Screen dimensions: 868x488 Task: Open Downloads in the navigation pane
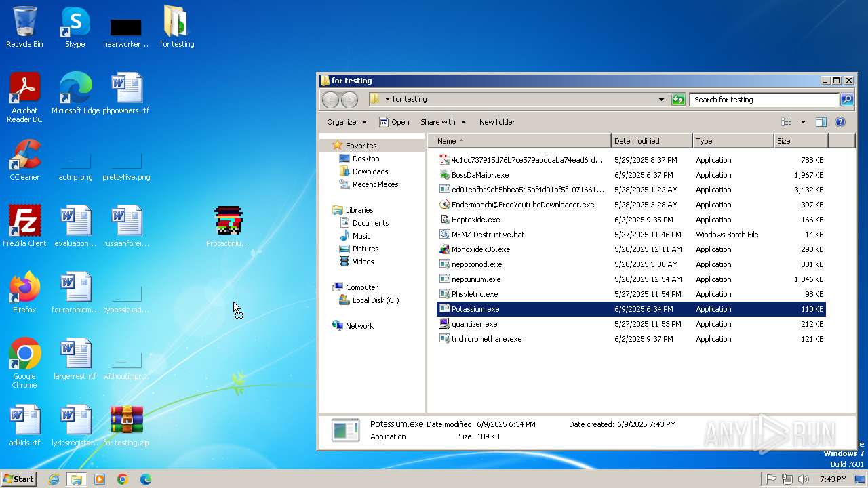pyautogui.click(x=370, y=171)
